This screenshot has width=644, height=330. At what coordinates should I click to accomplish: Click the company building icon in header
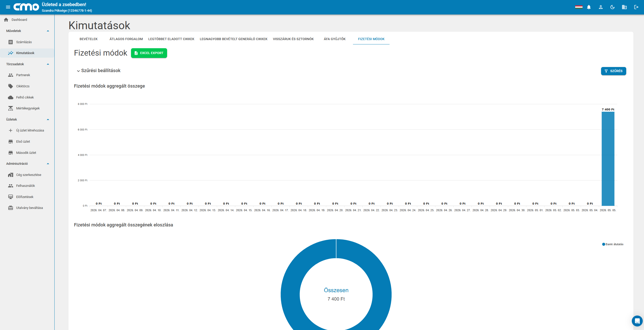[624, 7]
